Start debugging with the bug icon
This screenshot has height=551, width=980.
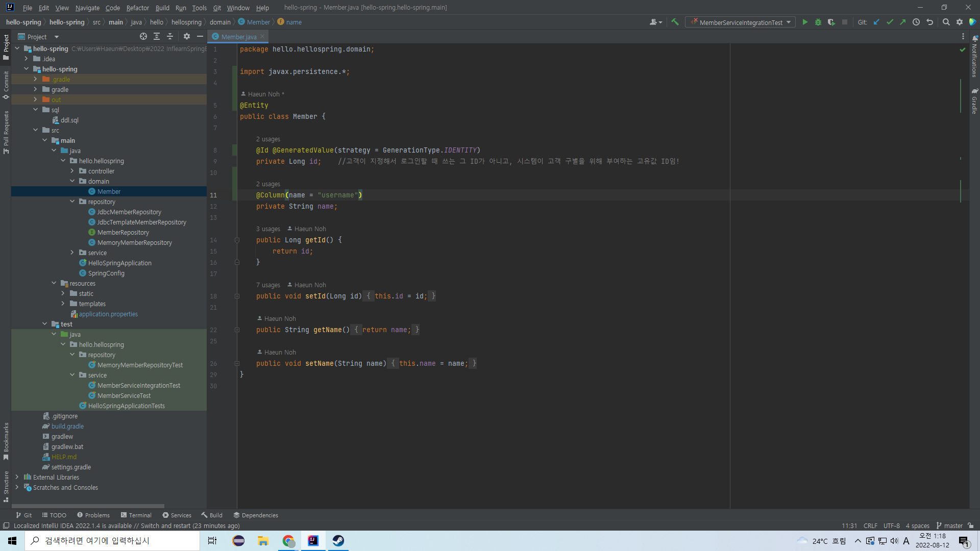818,22
